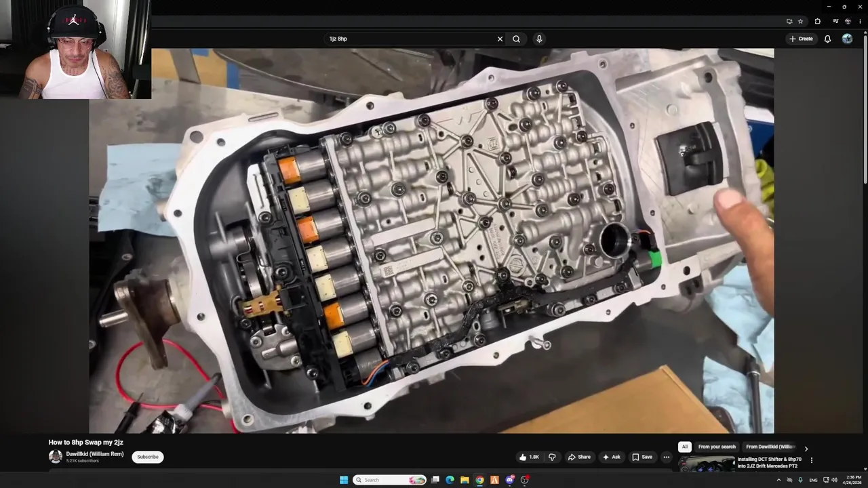Expand hidden system tray icons chevron
The height and width of the screenshot is (488, 868).
point(778,480)
